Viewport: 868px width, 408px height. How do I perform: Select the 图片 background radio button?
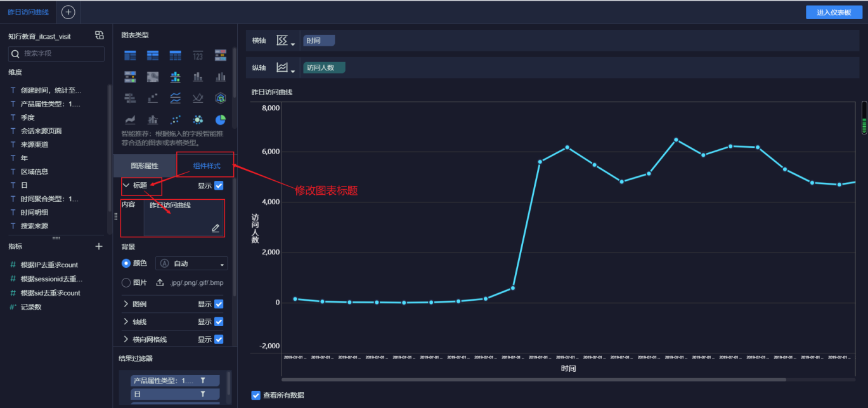tap(126, 282)
